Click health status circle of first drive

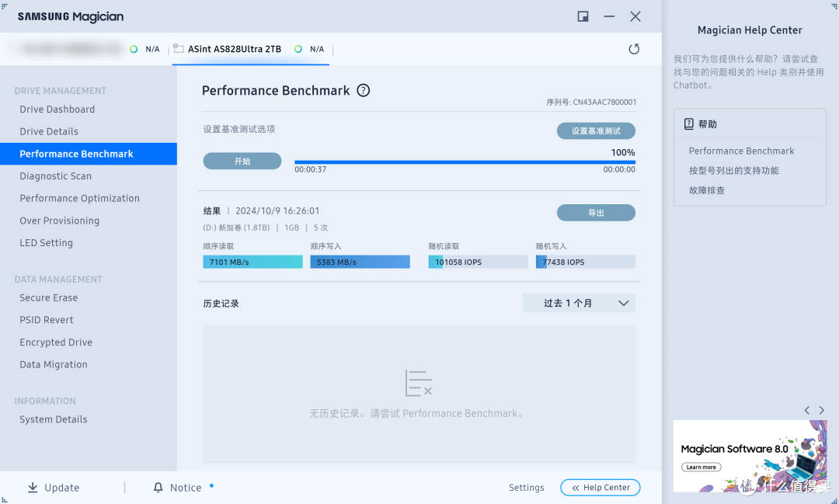click(134, 49)
